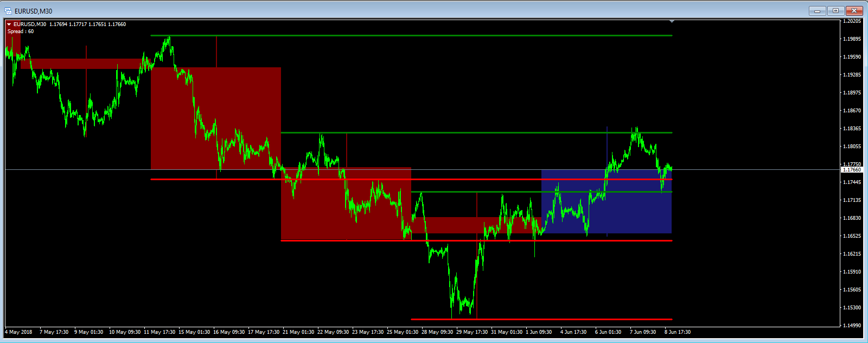Click the chart shift triangle marker at top
The height and width of the screenshot is (343, 868).
coord(672,21)
